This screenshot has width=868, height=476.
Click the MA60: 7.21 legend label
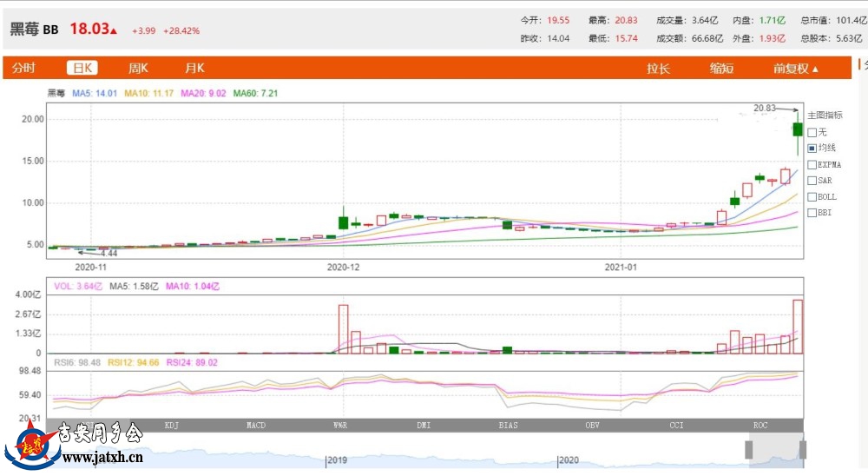(255, 93)
